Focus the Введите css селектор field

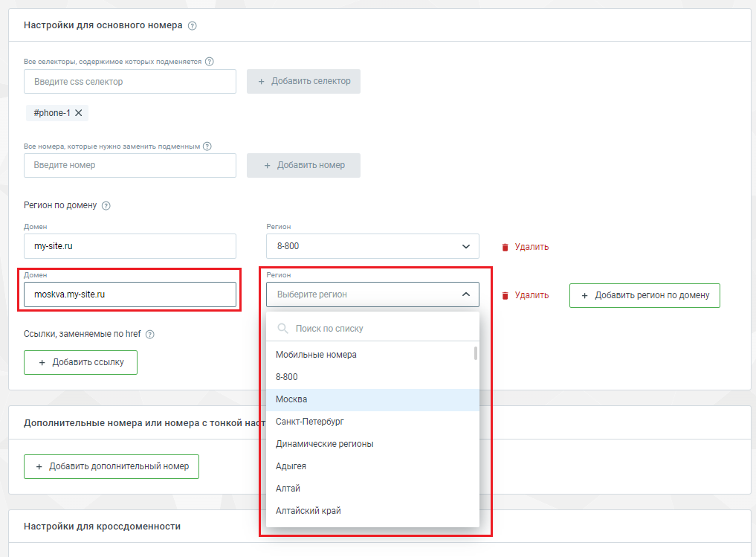129,82
